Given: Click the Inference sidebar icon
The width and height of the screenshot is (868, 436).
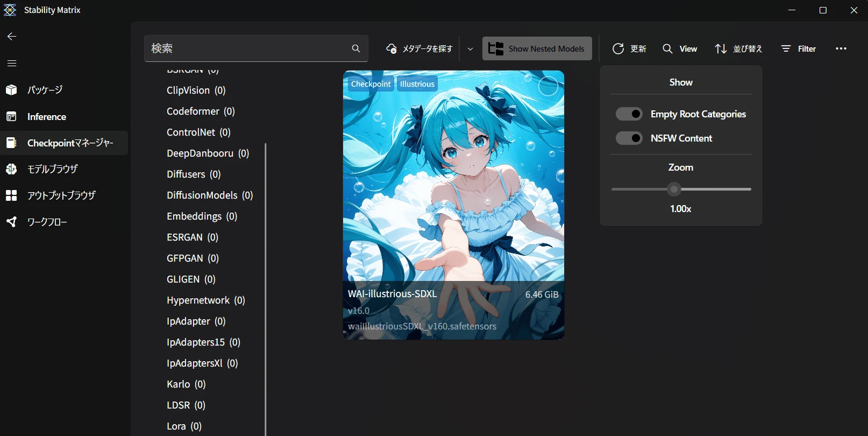Looking at the screenshot, I should 11,116.
